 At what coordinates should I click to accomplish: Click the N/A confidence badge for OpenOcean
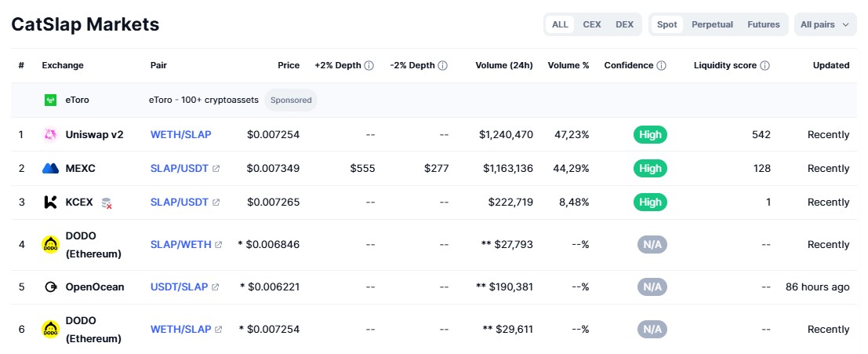point(652,287)
